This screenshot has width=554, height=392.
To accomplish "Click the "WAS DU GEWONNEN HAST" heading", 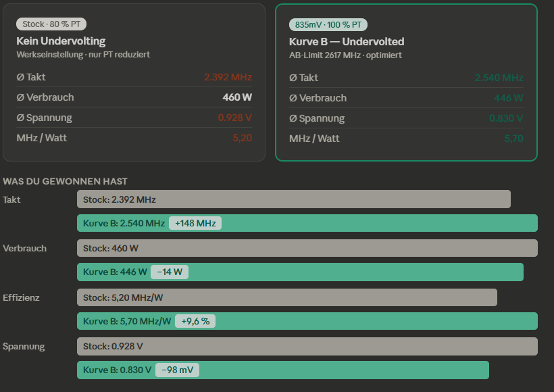I will [x=66, y=181].
